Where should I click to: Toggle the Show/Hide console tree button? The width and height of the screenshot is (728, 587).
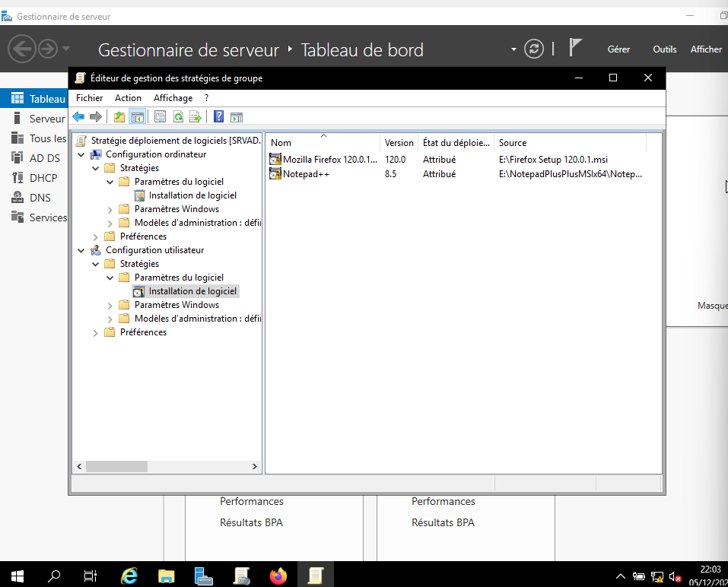coord(138,116)
